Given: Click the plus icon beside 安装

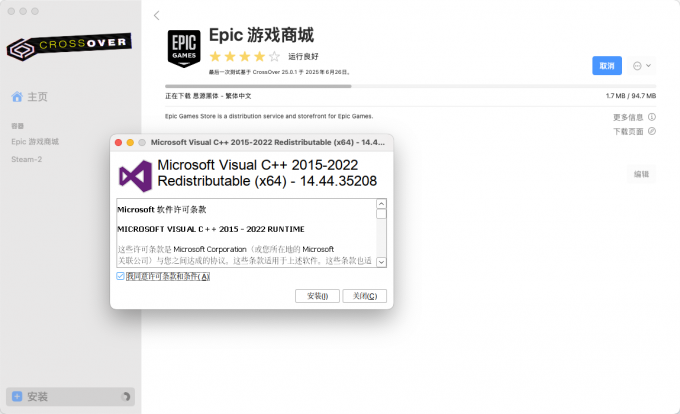Looking at the screenshot, I should tap(17, 396).
